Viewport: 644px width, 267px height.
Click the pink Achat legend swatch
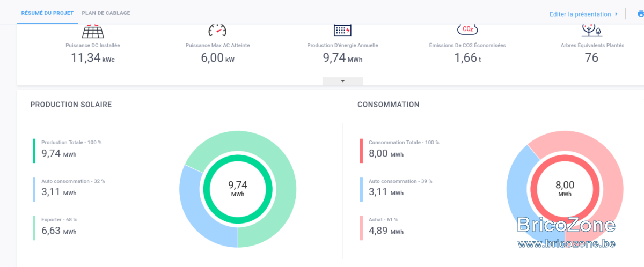pyautogui.click(x=361, y=228)
